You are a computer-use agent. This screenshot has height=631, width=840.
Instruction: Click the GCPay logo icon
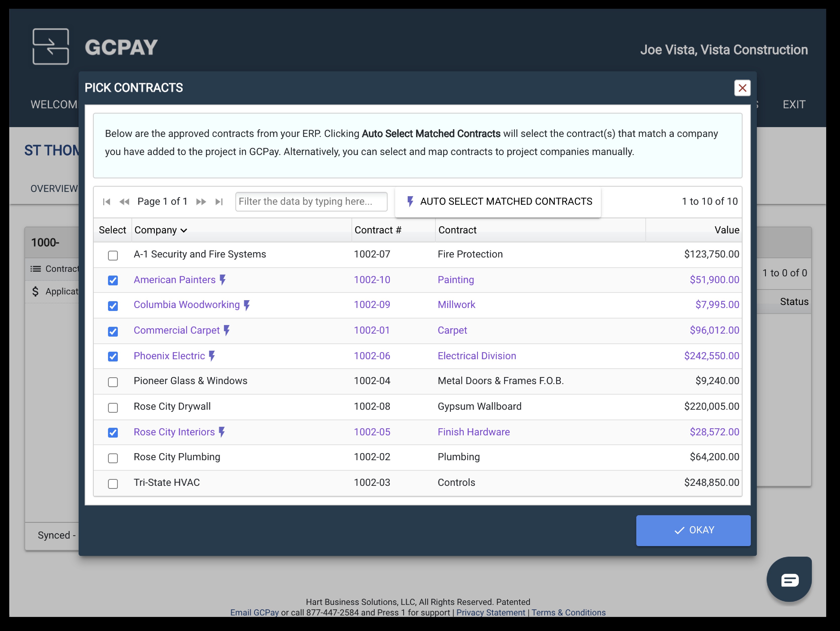click(x=51, y=47)
